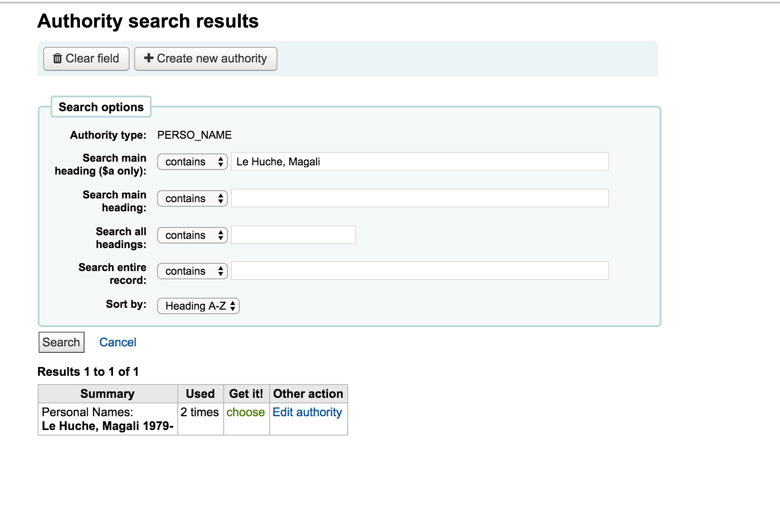Focus the 'Le Huche, Magali' text field

click(419, 162)
